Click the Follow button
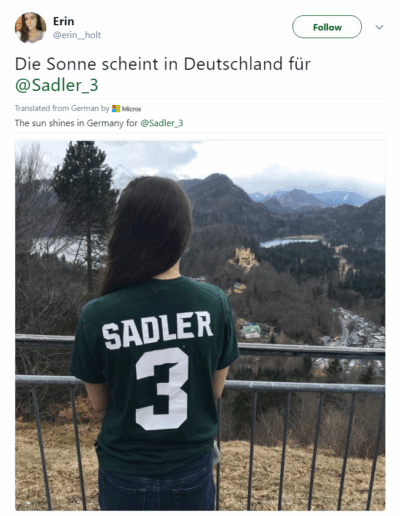Screen dimensions: 400x516 [x=327, y=27]
